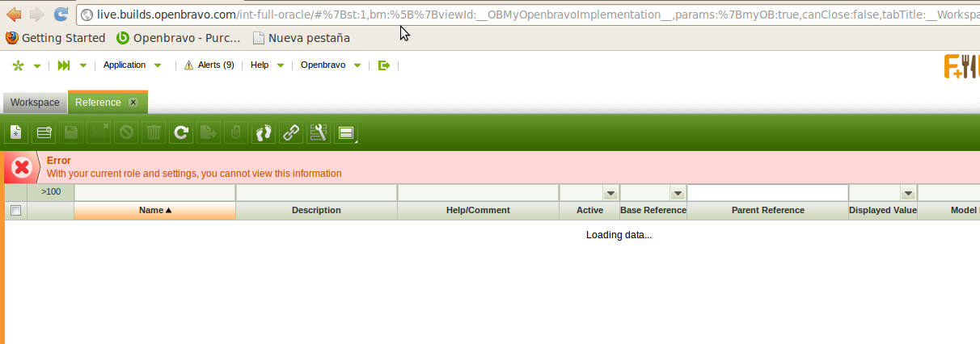This screenshot has height=344, width=980.
Task: Open the Alerts (9) item
Action: click(216, 65)
